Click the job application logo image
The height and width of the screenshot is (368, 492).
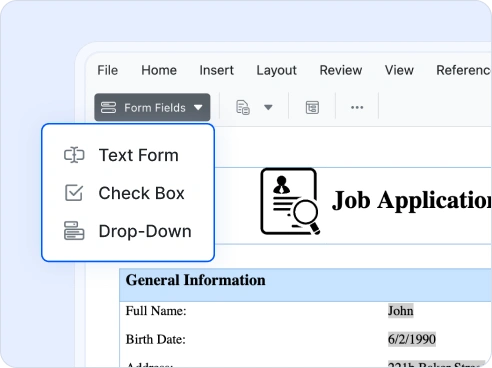[x=290, y=202]
